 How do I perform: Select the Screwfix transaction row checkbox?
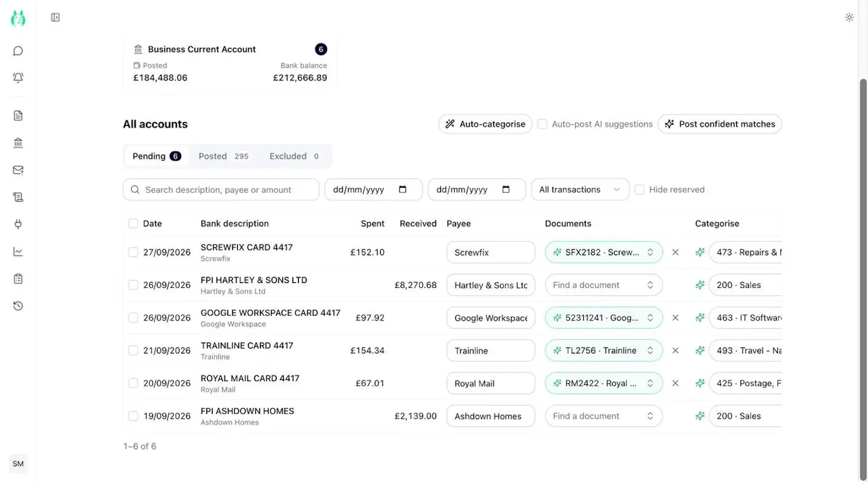click(x=133, y=252)
